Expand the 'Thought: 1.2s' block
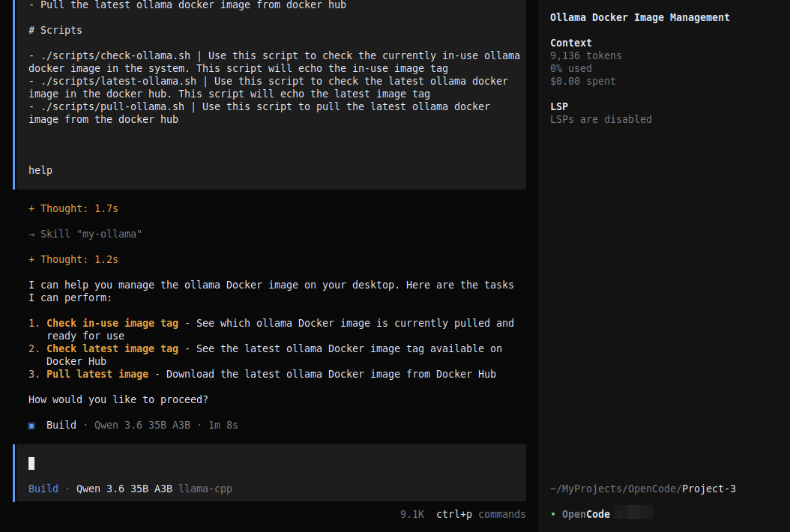Image resolution: width=790 pixels, height=532 pixels. coord(74,259)
